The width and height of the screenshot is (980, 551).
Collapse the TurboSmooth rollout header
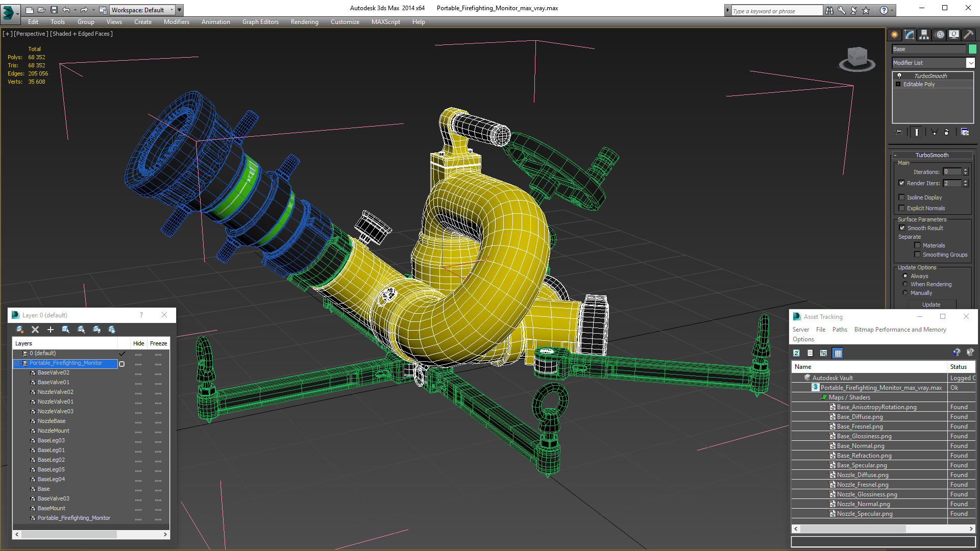(932, 155)
